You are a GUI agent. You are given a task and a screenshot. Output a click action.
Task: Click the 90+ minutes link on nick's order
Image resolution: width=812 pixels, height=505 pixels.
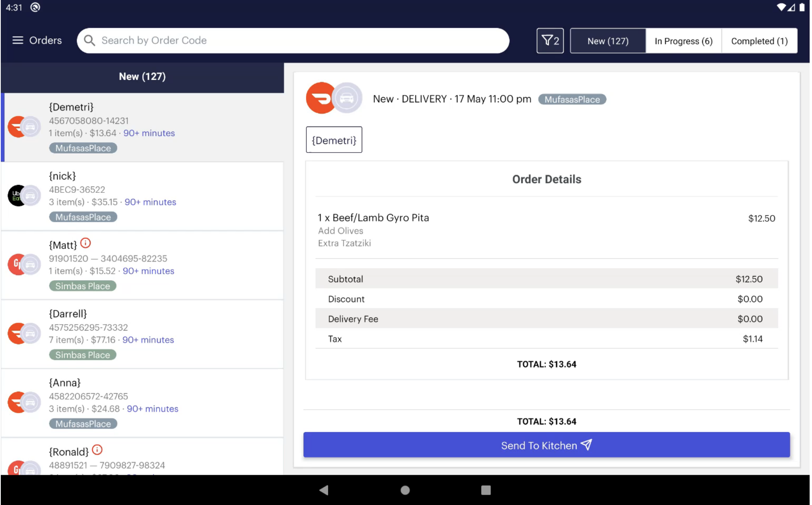coord(150,202)
